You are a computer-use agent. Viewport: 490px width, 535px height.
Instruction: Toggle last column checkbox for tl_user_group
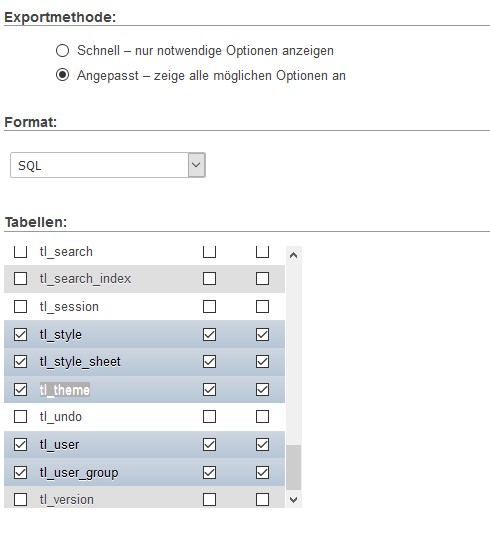coord(262,473)
